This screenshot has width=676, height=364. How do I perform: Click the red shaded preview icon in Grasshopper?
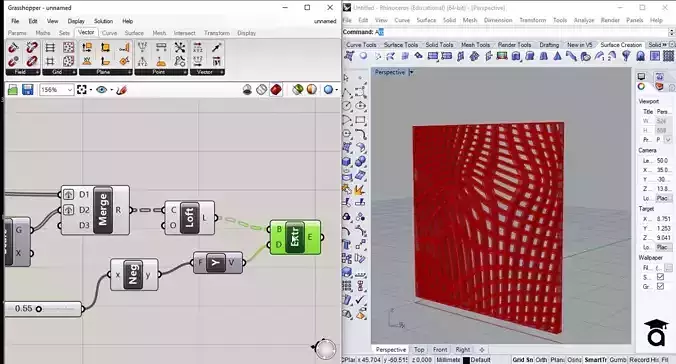point(276,90)
